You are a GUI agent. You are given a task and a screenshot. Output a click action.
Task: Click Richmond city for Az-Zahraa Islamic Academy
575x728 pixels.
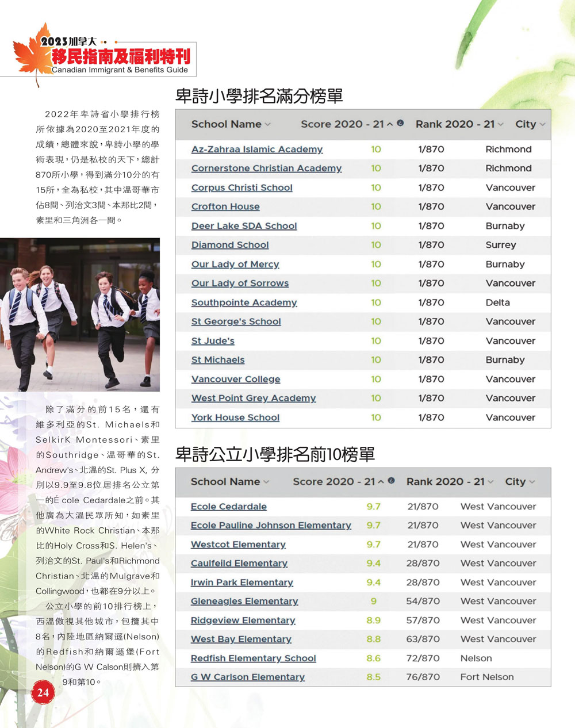[x=508, y=149]
